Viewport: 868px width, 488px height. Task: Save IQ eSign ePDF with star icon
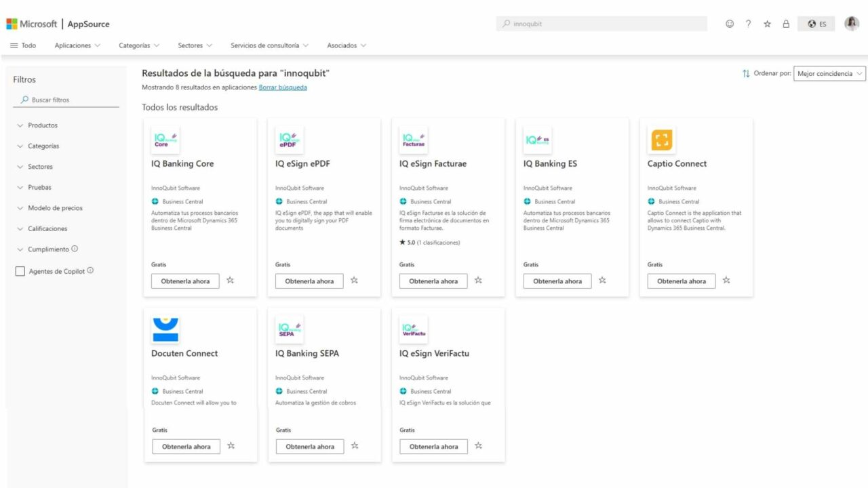click(354, 280)
